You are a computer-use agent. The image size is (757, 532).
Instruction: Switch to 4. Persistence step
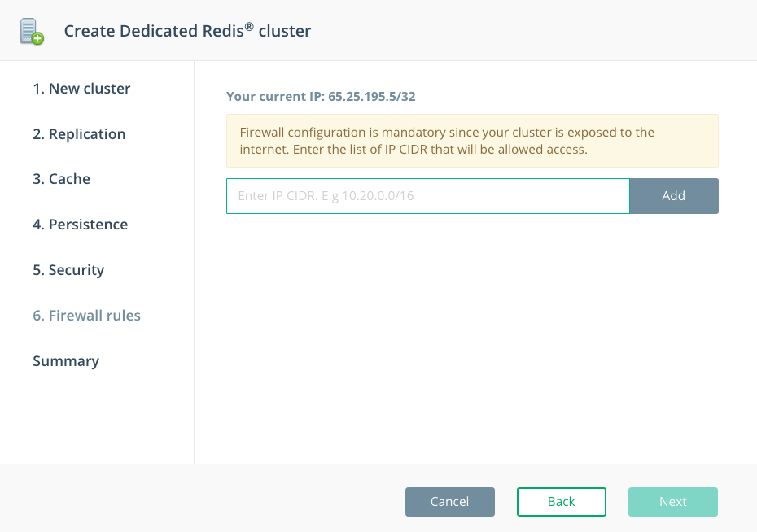click(x=80, y=225)
